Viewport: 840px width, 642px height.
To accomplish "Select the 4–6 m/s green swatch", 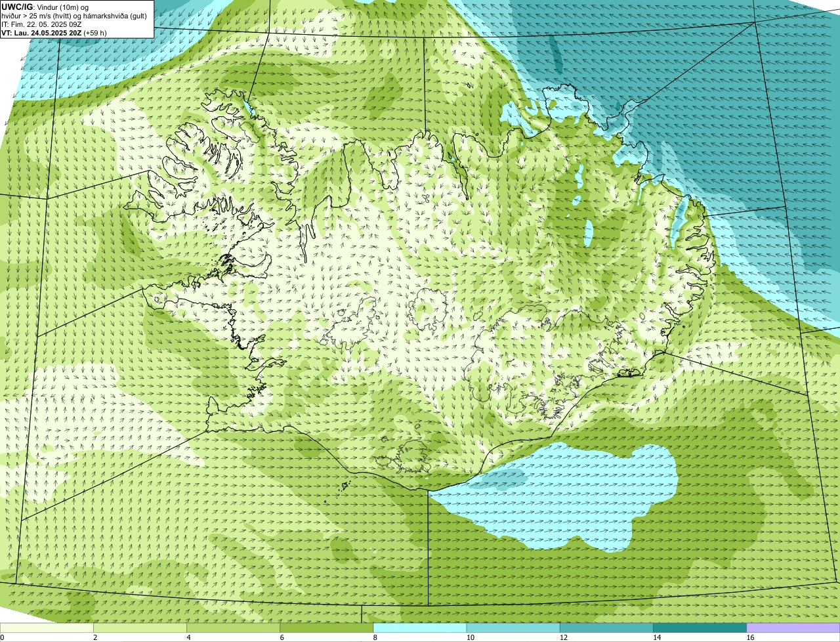I will 234,628.
